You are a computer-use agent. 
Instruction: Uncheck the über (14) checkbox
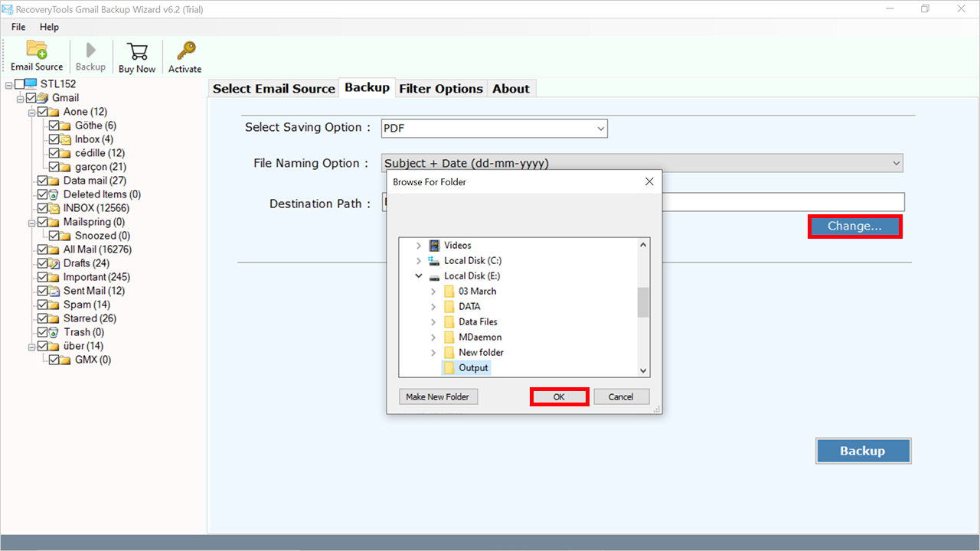pos(43,346)
